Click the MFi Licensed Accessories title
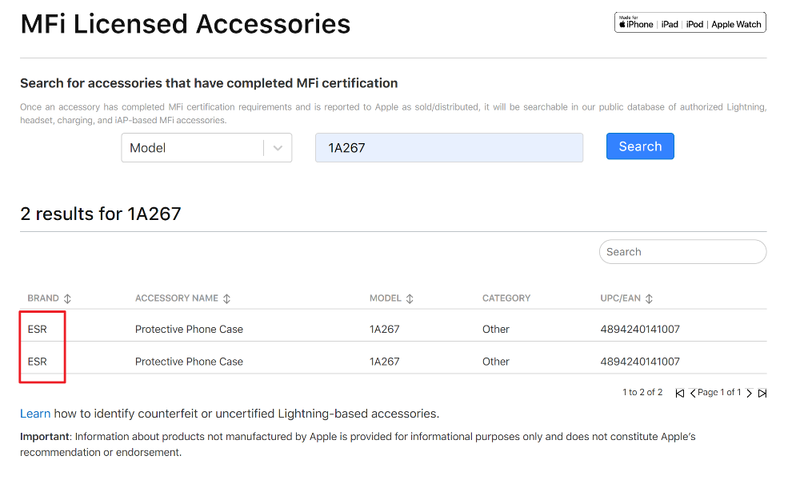Viewport: 800px width, 484px height. point(185,24)
